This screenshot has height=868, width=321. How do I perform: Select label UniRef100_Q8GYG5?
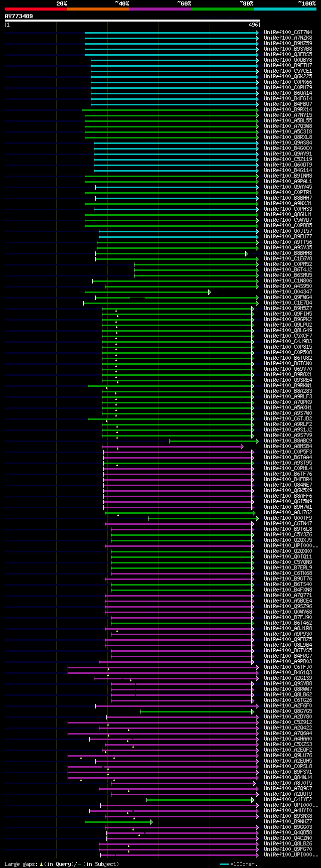(x=288, y=711)
